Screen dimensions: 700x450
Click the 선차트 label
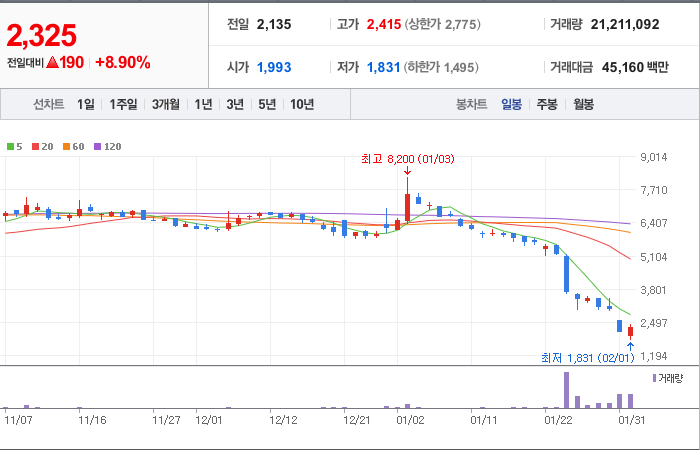(x=49, y=104)
